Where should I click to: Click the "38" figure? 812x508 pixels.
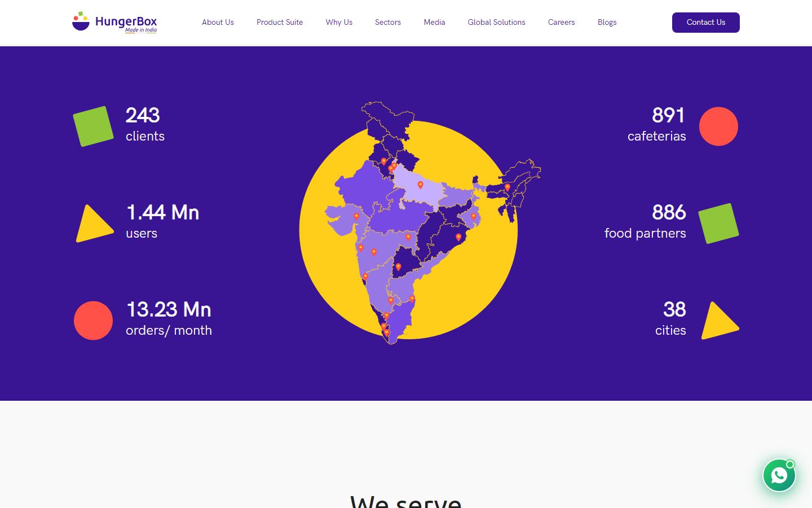tap(674, 309)
